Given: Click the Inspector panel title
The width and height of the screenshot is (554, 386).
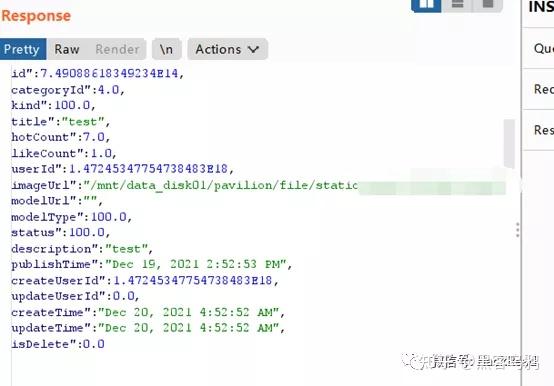Looking at the screenshot, I should point(541,6).
